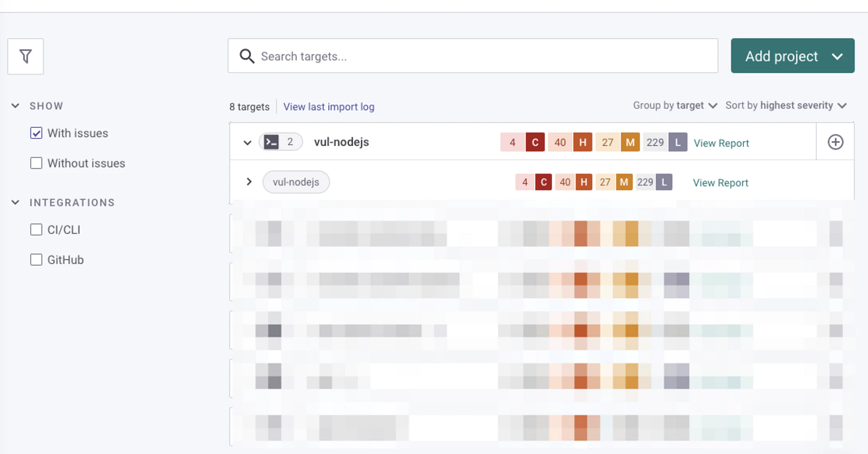Enable the Without issues checkbox
The image size is (868, 454).
[36, 163]
